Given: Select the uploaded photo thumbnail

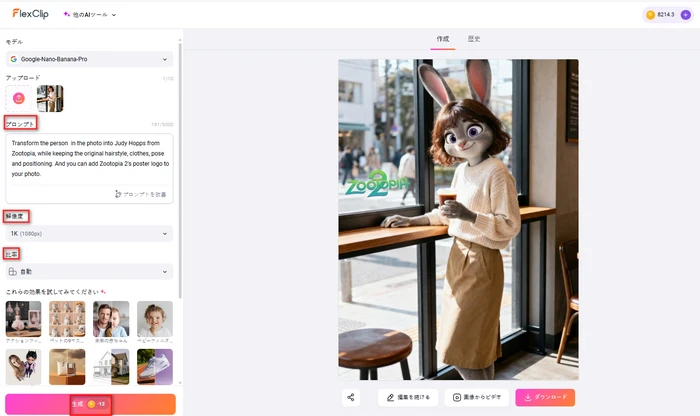Looking at the screenshot, I should [x=50, y=98].
